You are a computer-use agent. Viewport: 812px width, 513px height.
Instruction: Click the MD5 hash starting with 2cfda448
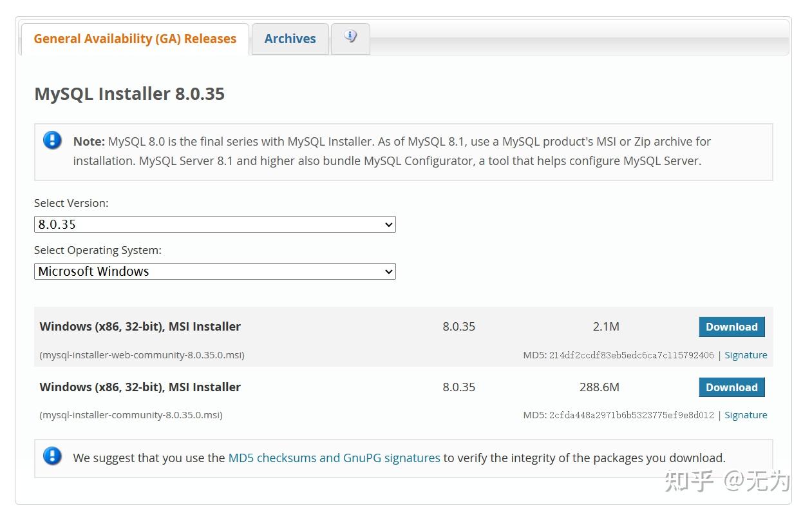(x=631, y=415)
